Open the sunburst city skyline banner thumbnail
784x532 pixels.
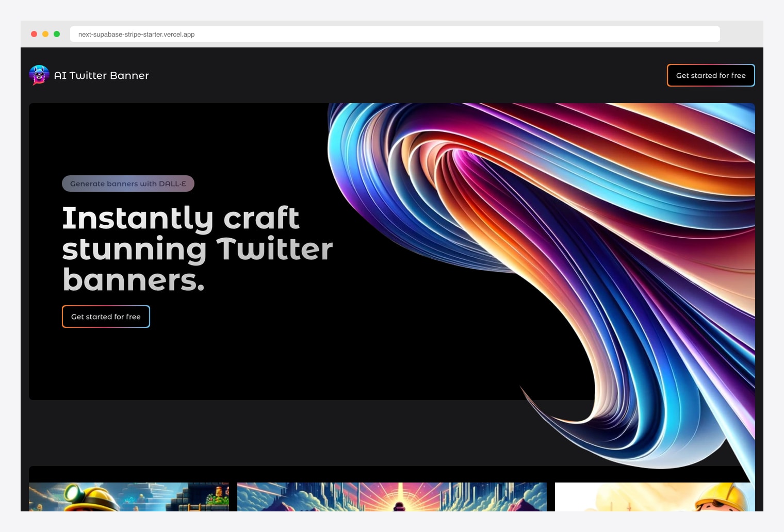pyautogui.click(x=392, y=497)
